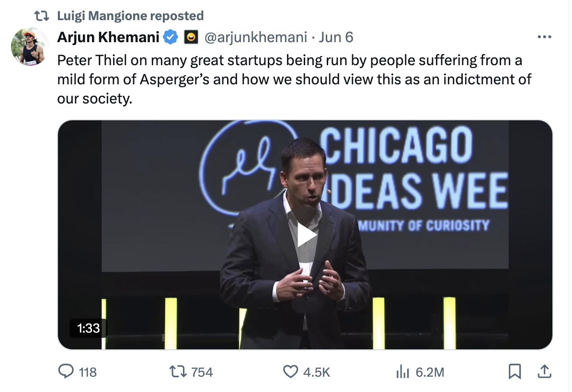Image resolution: width=572 pixels, height=392 pixels.
Task: Click the author's profile avatar
Action: click(x=30, y=46)
